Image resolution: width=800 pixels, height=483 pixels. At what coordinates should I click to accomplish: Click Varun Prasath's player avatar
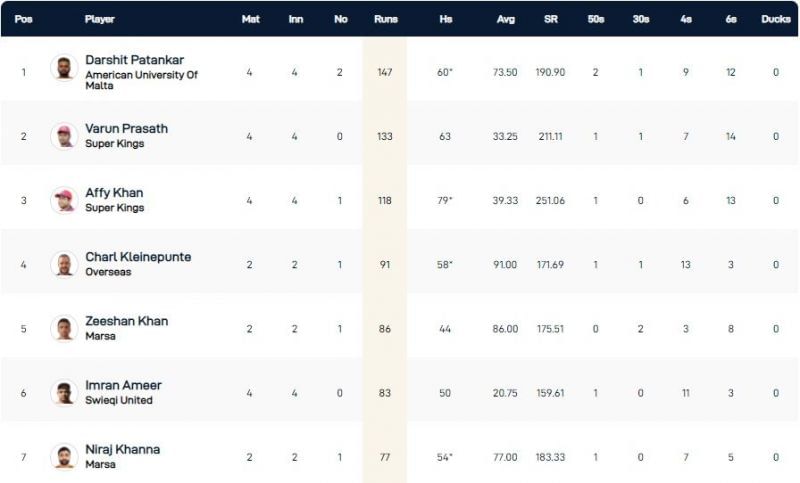click(64, 136)
